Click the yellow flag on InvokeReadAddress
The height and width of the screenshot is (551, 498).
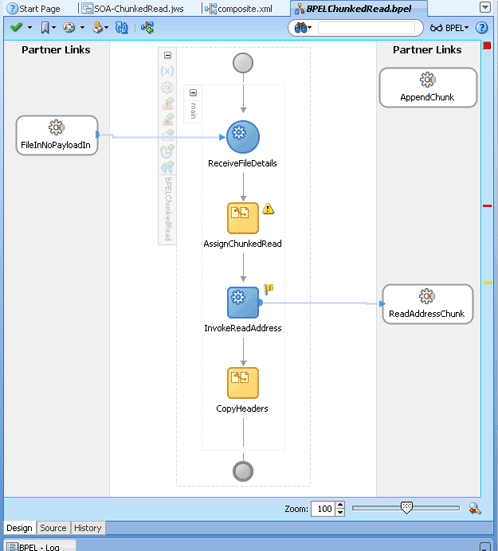pos(269,289)
